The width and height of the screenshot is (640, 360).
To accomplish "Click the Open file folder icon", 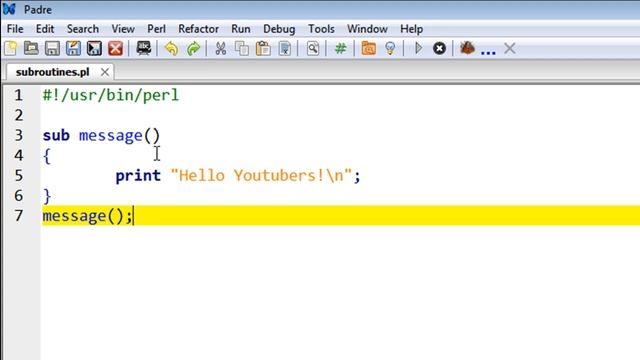I will 31,49.
